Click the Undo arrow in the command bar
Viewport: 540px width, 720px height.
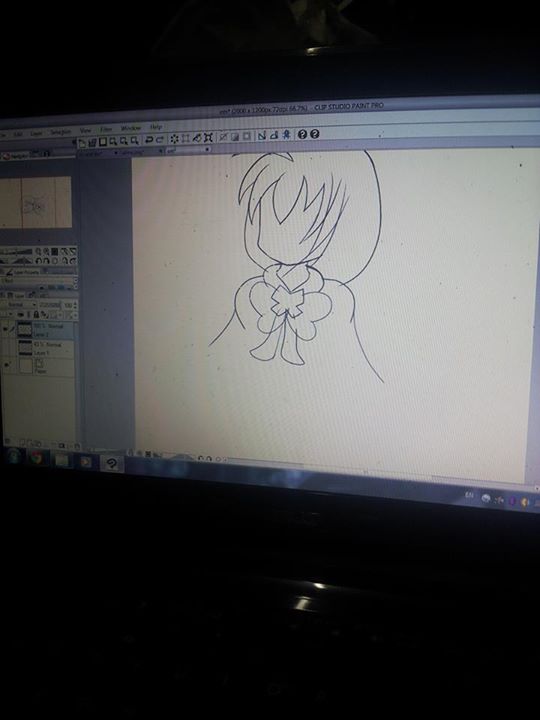149,140
